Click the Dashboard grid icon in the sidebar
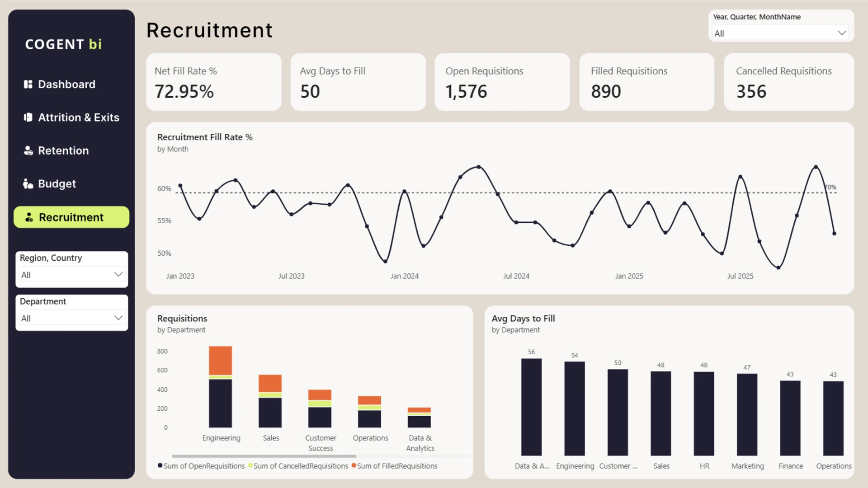The image size is (868, 488). [x=28, y=84]
